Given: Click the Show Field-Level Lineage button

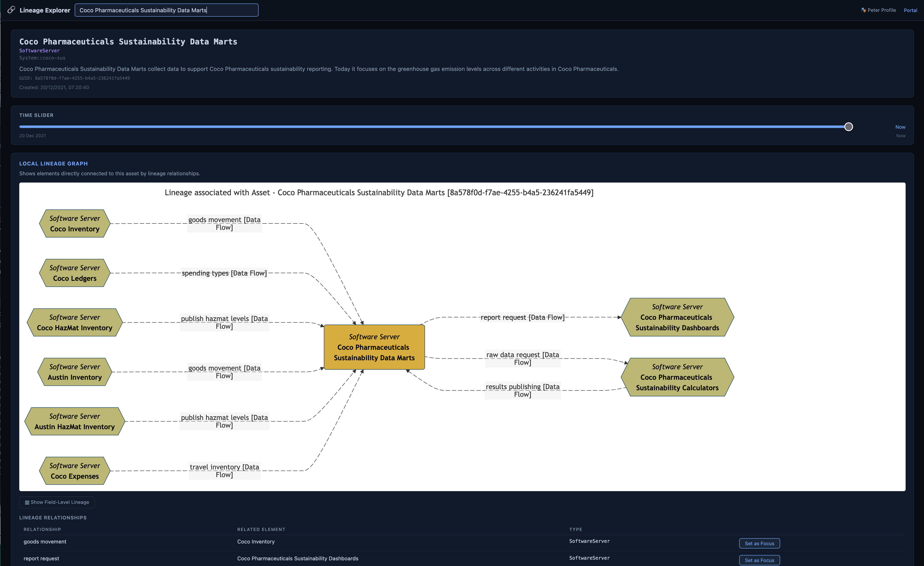Looking at the screenshot, I should [x=57, y=502].
